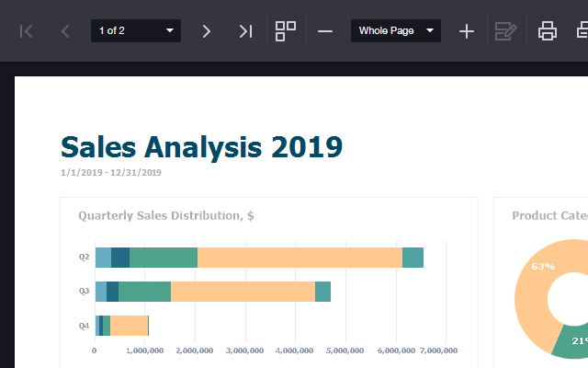Expand the Whole Page zoom dropdown
The height and width of the screenshot is (368, 588).
tap(395, 31)
